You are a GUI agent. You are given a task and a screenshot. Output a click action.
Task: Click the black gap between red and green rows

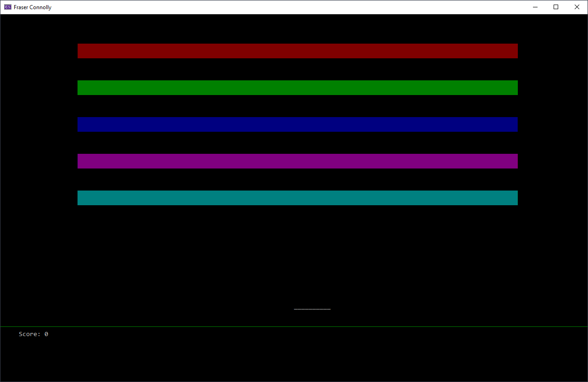pos(297,69)
